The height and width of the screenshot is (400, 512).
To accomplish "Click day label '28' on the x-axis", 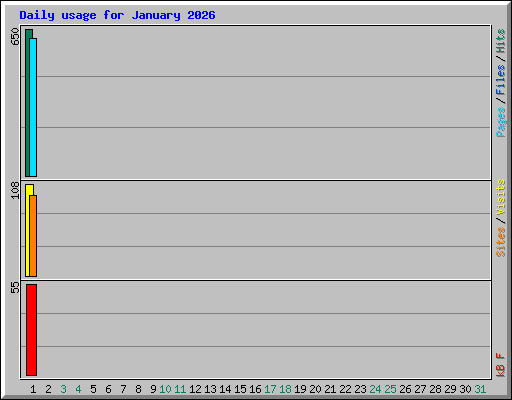I will tap(435, 389).
